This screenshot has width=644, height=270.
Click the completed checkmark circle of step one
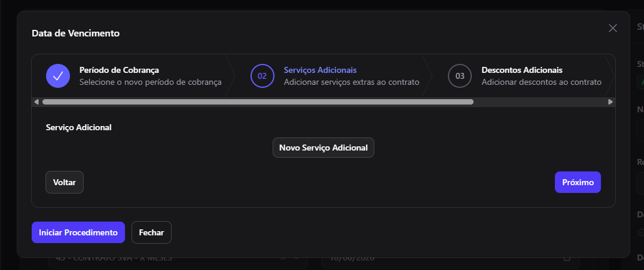[58, 76]
